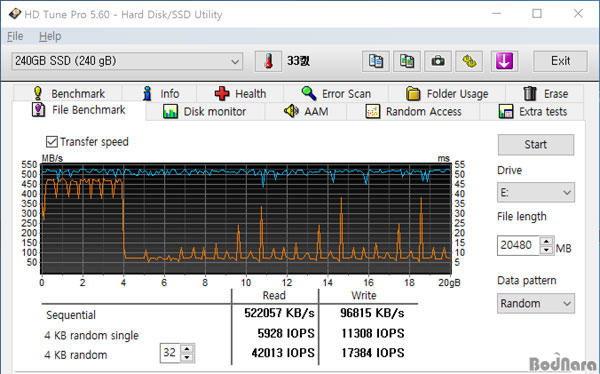Increase file length with up stepper
The image size is (600, 374).
coord(547,241)
